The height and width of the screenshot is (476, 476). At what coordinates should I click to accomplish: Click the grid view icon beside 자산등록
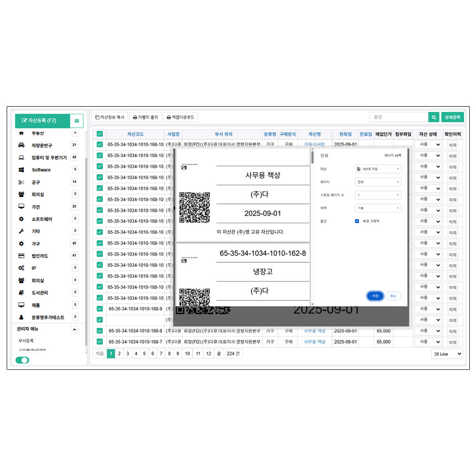pos(77,121)
